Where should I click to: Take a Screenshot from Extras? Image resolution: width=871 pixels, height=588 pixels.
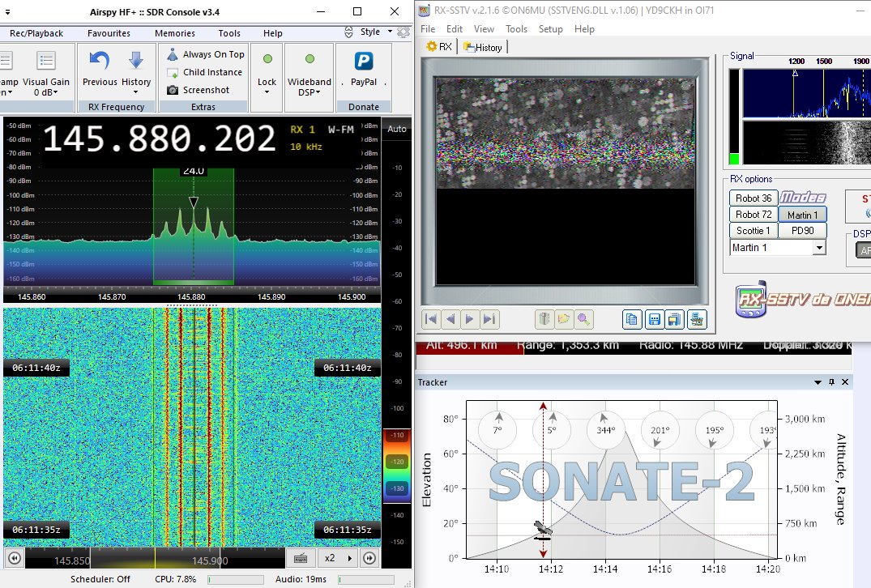coord(199,90)
